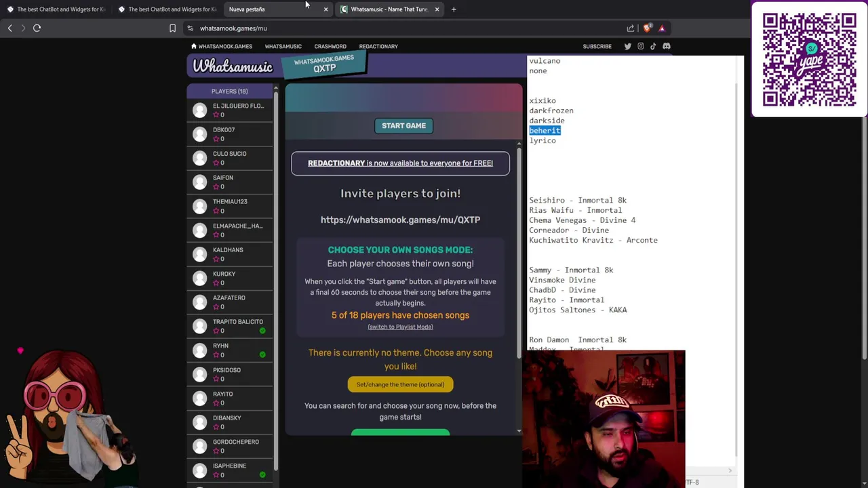Click Set/change the theme button
This screenshot has height=488, width=868.
pyautogui.click(x=400, y=384)
